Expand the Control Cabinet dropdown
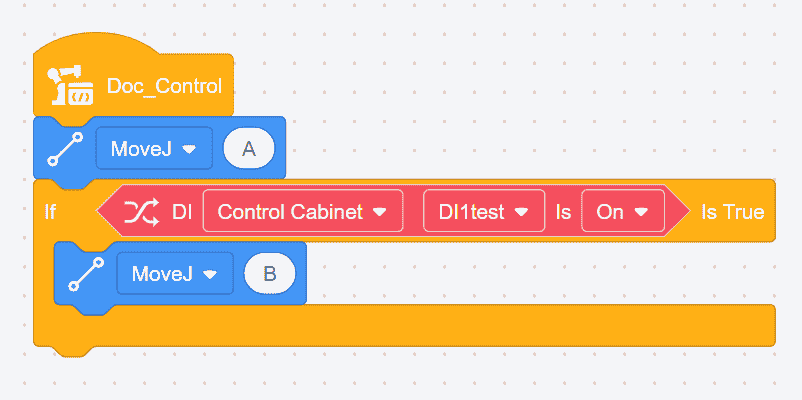 (x=302, y=212)
